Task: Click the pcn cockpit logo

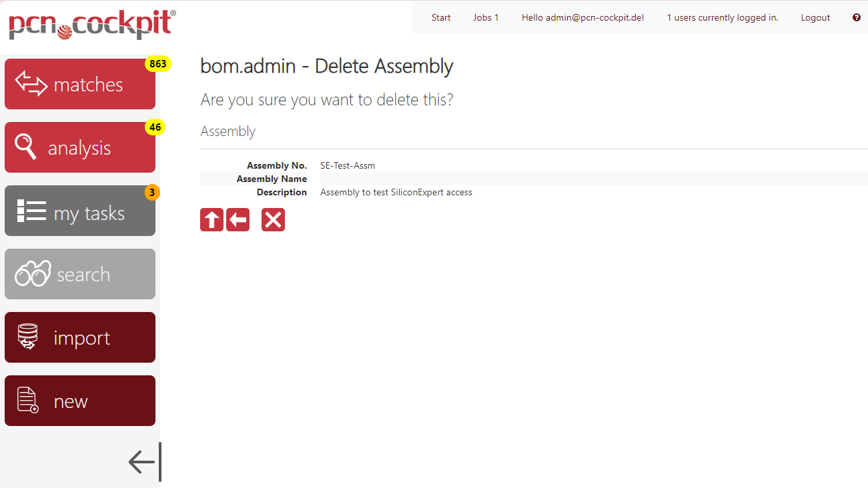Action: click(x=92, y=25)
